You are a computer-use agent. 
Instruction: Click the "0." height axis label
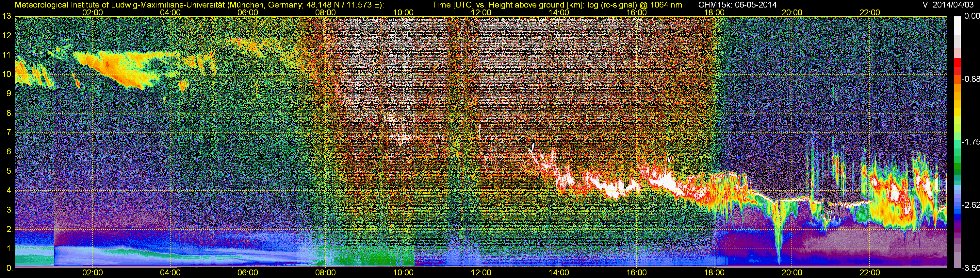tap(9, 268)
